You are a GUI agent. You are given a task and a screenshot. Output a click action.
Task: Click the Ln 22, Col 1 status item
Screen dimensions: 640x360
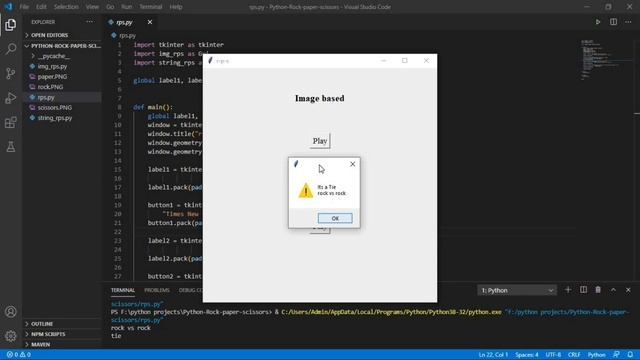coord(493,355)
